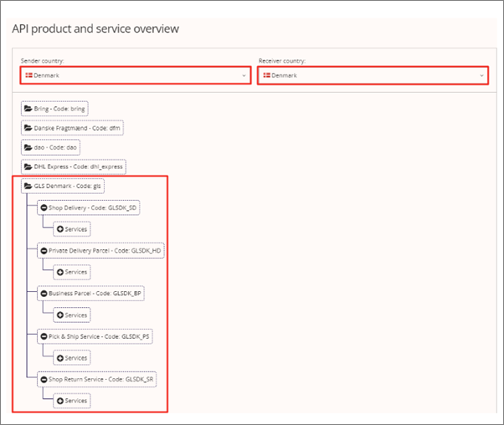Open the Sender country dropdown
This screenshot has width=504, height=425.
pyautogui.click(x=136, y=75)
